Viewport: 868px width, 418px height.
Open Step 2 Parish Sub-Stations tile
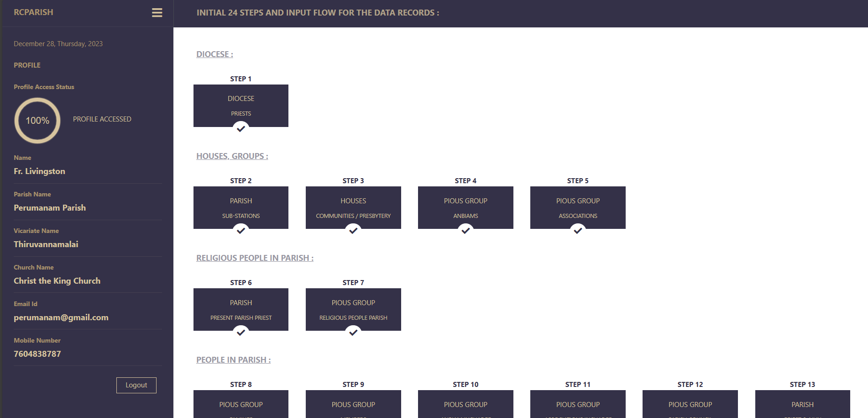pyautogui.click(x=241, y=207)
